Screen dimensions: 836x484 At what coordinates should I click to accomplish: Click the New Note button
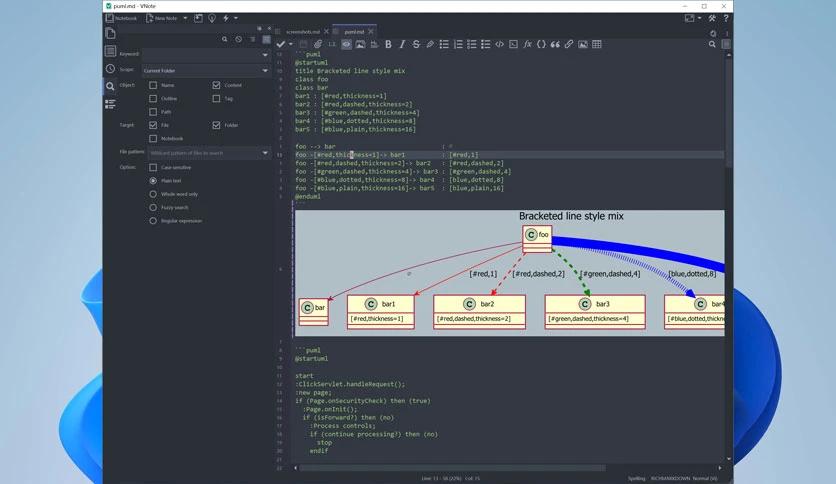(162, 18)
